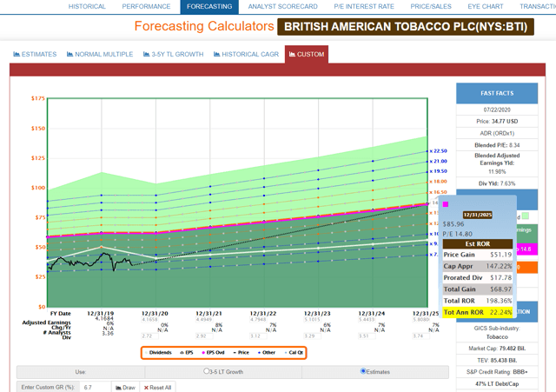Screen dimensions: 556x392
Task: Click the chart icon on the Custom tab
Action: (292, 54)
